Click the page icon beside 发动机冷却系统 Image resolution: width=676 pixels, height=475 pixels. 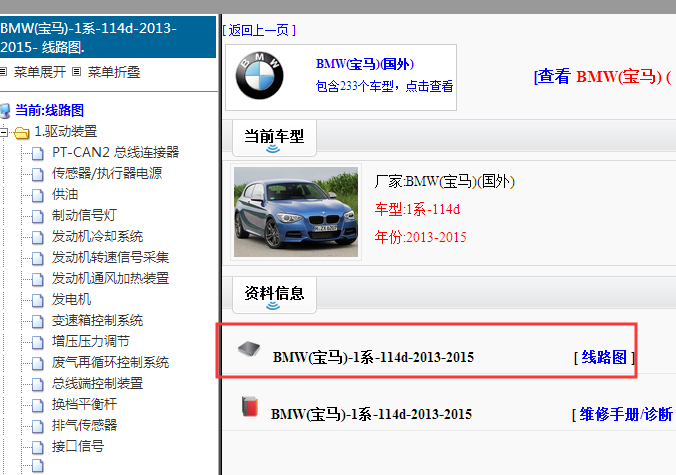[38, 237]
